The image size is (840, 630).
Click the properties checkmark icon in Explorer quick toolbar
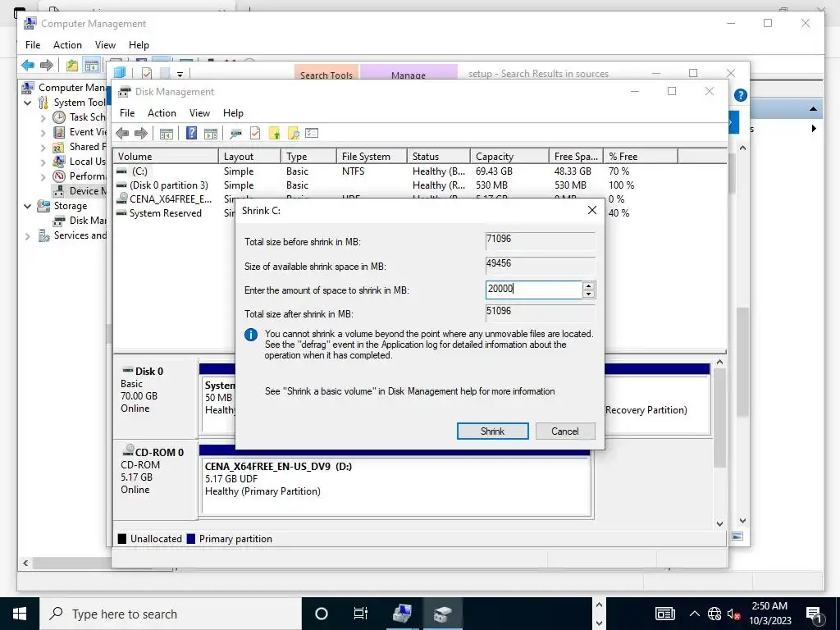147,73
